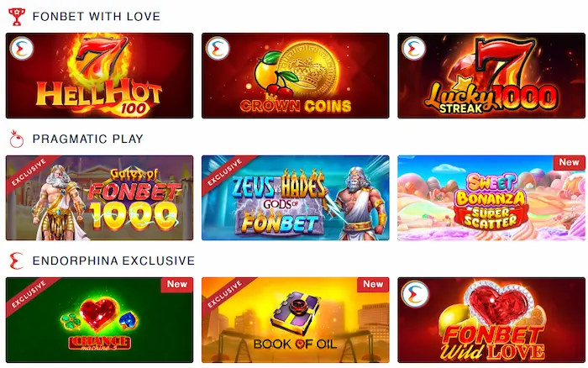Click Endorphina badge on Lucky Streak 1000 tile
Image resolution: width=588 pixels, height=368 pixels.
(x=413, y=49)
